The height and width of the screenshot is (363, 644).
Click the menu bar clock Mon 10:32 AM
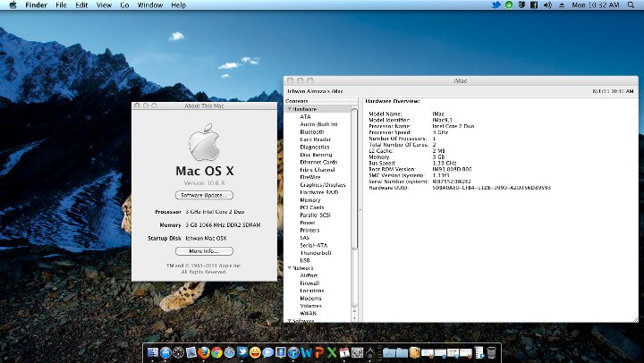pyautogui.click(x=595, y=5)
